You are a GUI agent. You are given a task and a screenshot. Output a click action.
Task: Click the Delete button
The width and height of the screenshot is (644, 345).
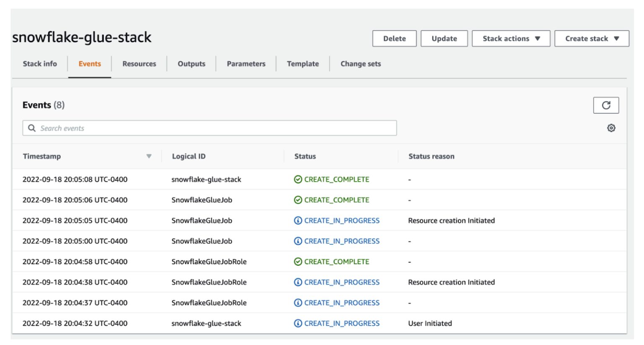click(394, 38)
